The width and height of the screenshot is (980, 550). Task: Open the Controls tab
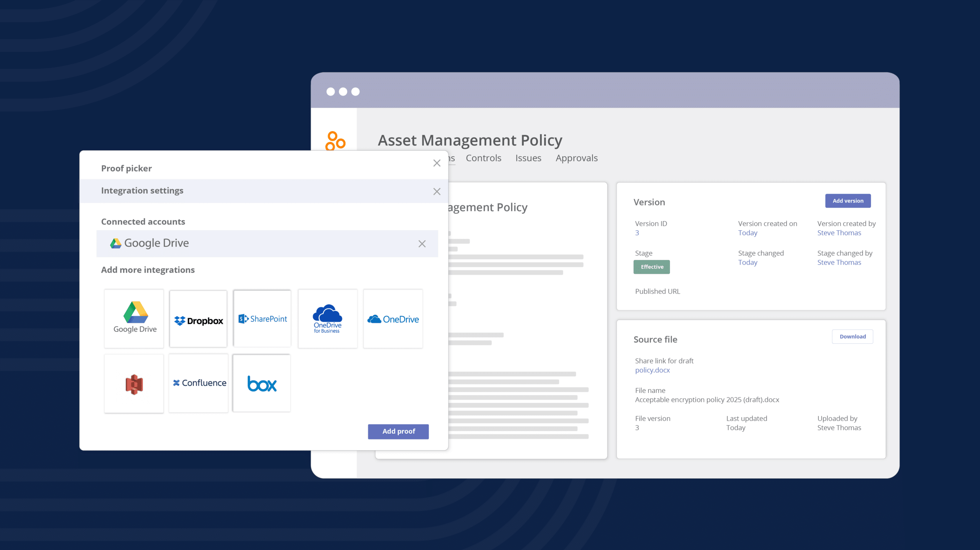coord(483,158)
